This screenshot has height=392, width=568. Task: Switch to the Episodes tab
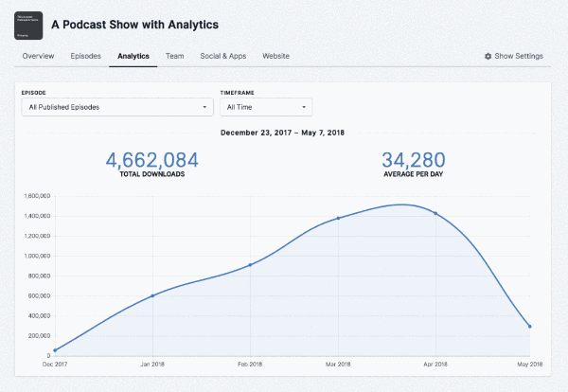pos(86,56)
